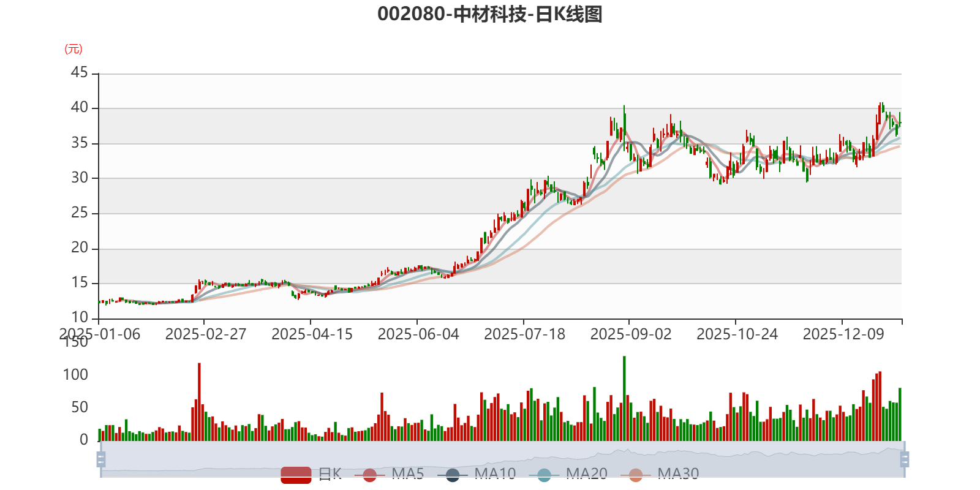The height and width of the screenshot is (490, 980).
Task: Click the 日K legend text label
Action: pos(330,473)
